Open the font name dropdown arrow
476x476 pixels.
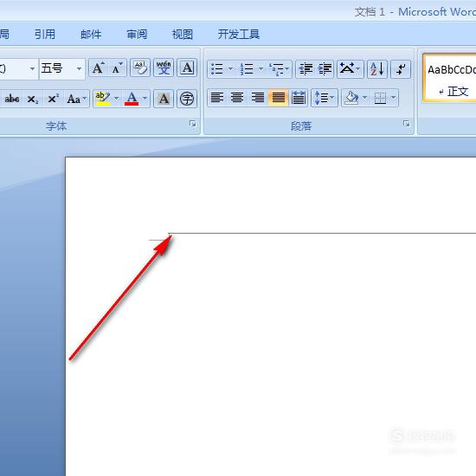point(32,68)
